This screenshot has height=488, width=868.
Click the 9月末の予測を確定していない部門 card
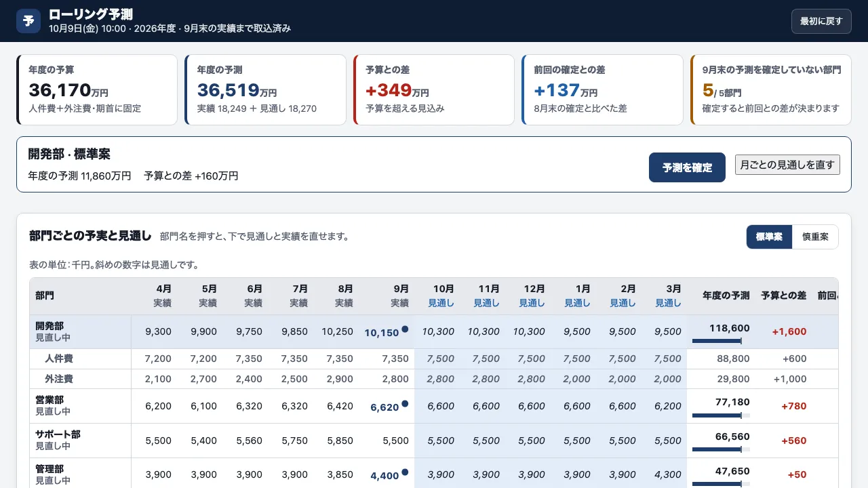[770, 90]
